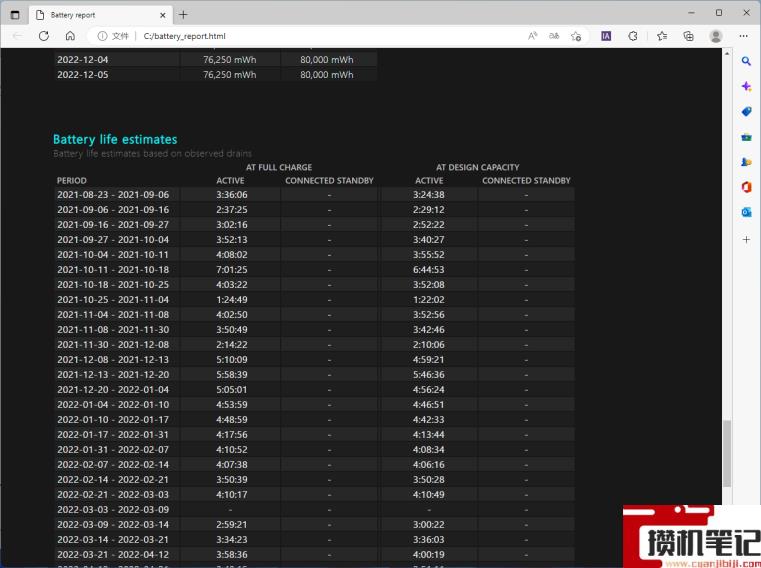Click design capacity value 4:08:34
This screenshot has width=761, height=568.
pyautogui.click(x=429, y=450)
